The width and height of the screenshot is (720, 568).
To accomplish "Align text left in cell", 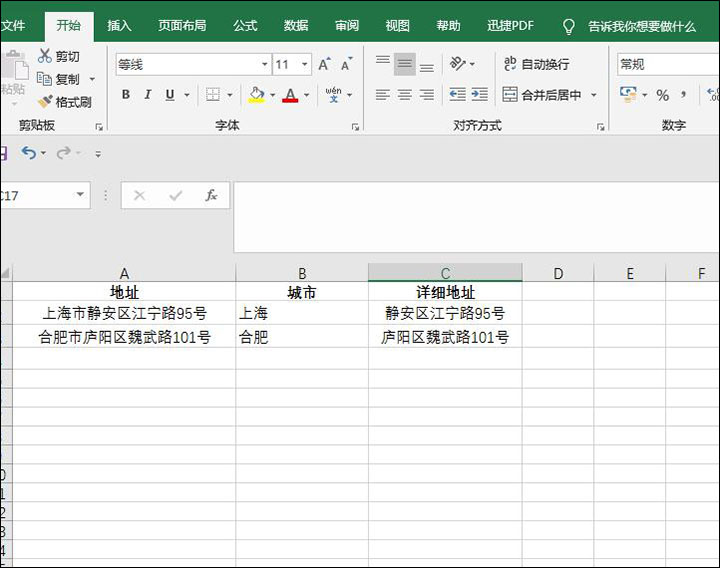I will pos(382,95).
